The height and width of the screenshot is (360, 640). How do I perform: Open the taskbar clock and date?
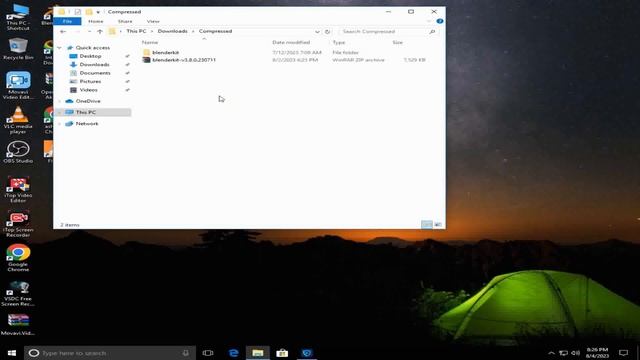(597, 353)
